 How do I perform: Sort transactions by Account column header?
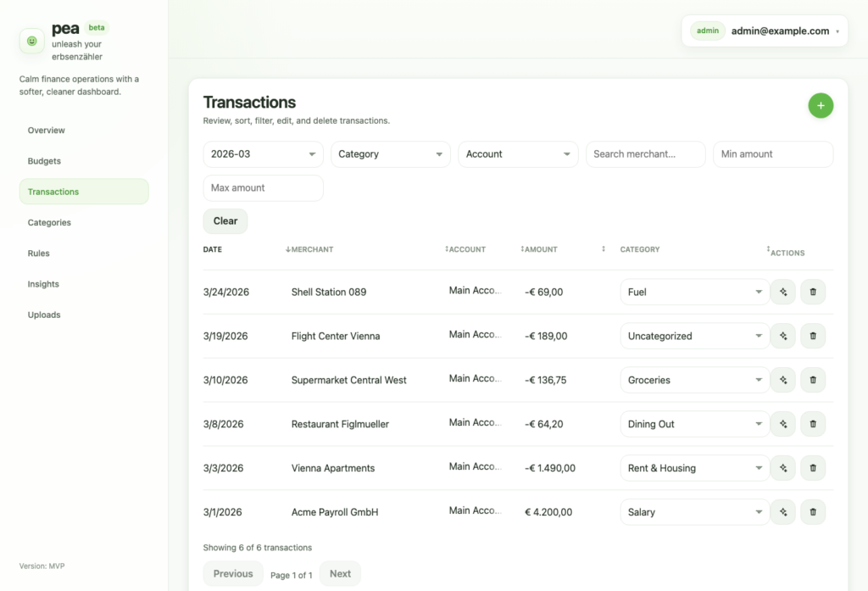click(x=466, y=250)
